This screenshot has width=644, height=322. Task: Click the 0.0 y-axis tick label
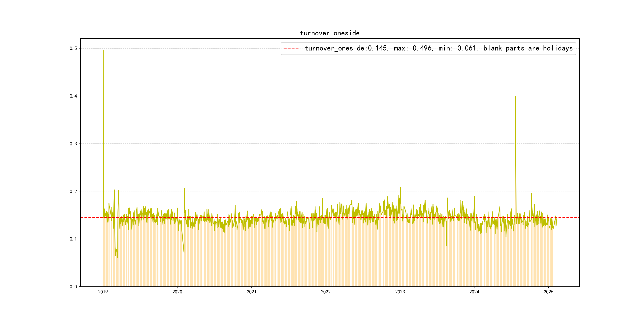coord(73,287)
